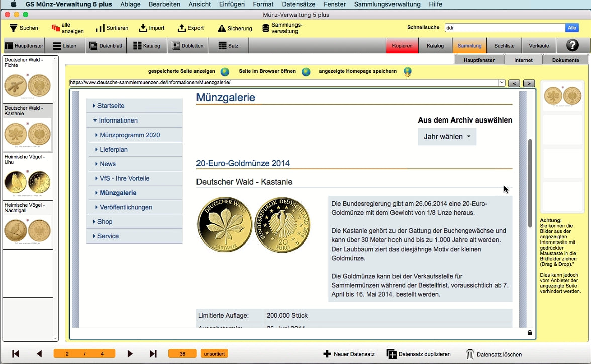Click the Suchen funnel icon
The height and width of the screenshot is (364, 591).
pyautogui.click(x=14, y=28)
